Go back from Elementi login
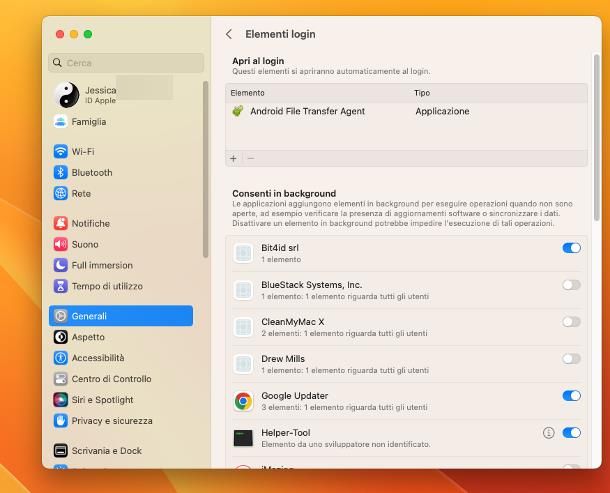 click(229, 34)
